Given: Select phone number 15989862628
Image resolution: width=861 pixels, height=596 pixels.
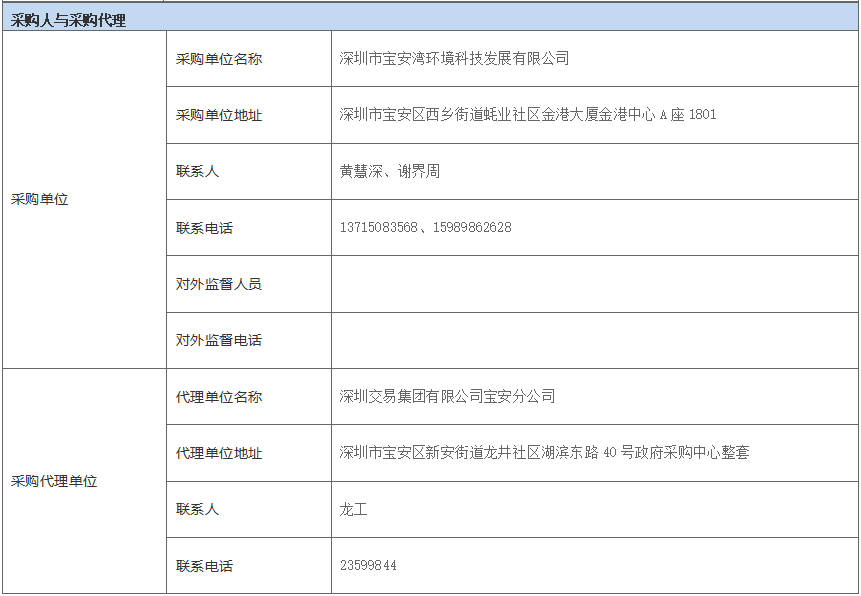Looking at the screenshot, I should pos(472,228).
